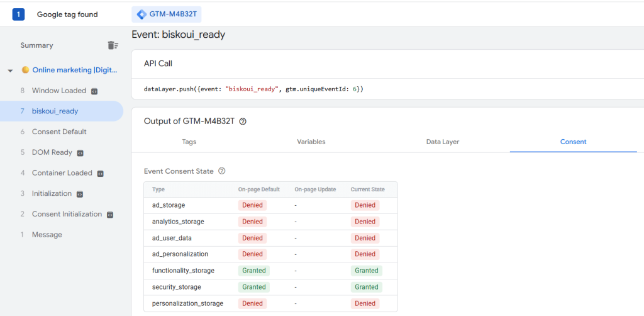The image size is (644, 316).
Task: Click the Google tag found count badge
Action: coord(18,14)
